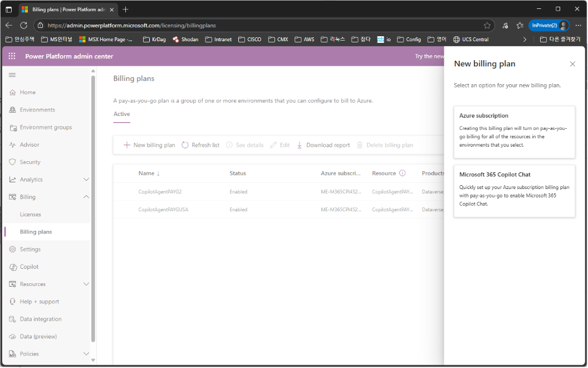
Task: Click See details toolbar button
Action: pyautogui.click(x=245, y=145)
